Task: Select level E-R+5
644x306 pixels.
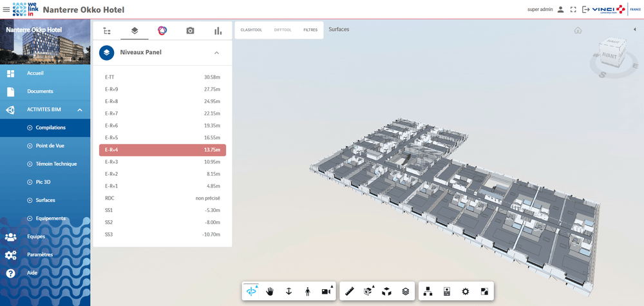Action: click(x=163, y=138)
